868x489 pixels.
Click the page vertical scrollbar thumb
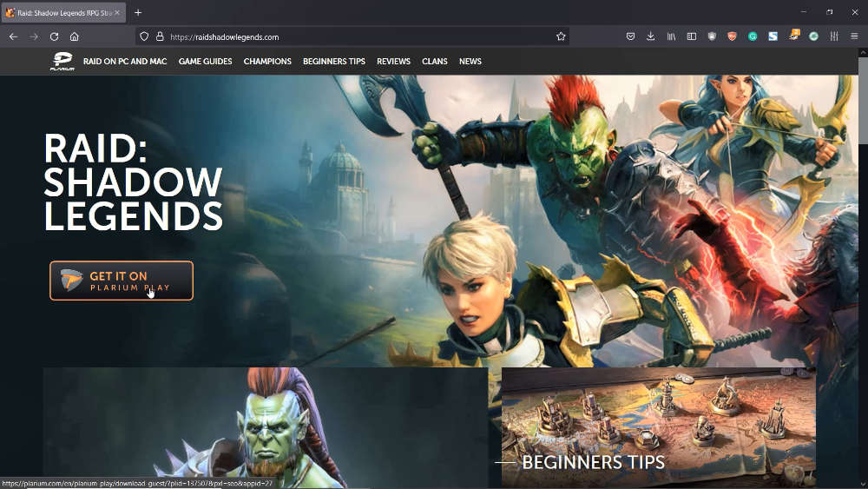[x=863, y=100]
